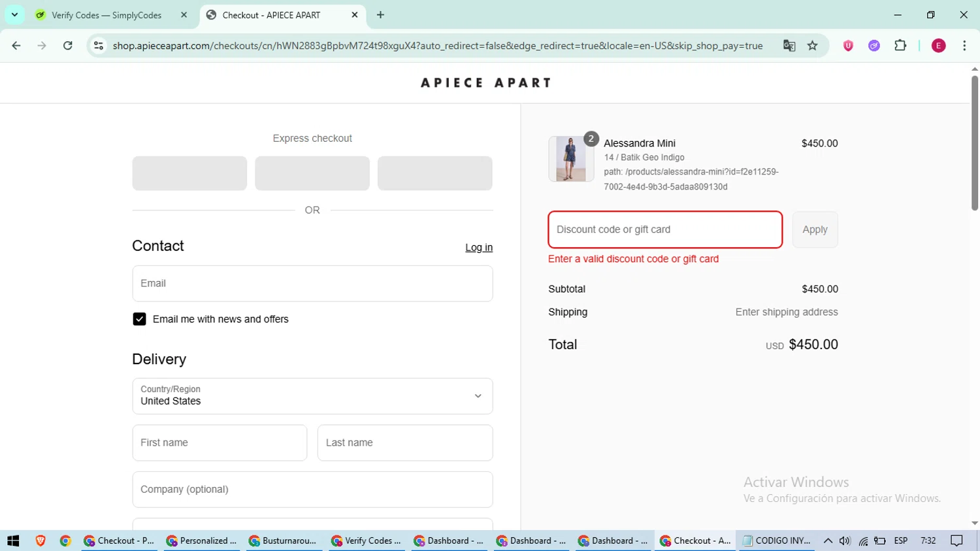
Task: Show hidden system tray icons
Action: coord(828,541)
